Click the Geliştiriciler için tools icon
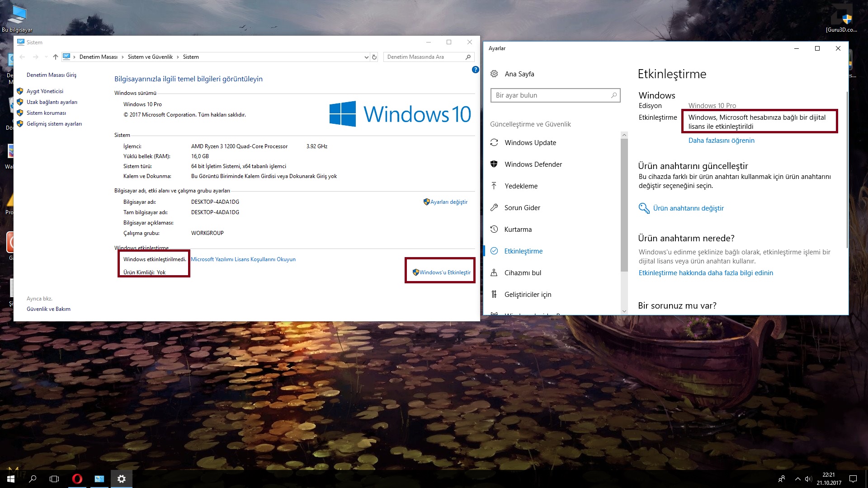 pos(494,294)
